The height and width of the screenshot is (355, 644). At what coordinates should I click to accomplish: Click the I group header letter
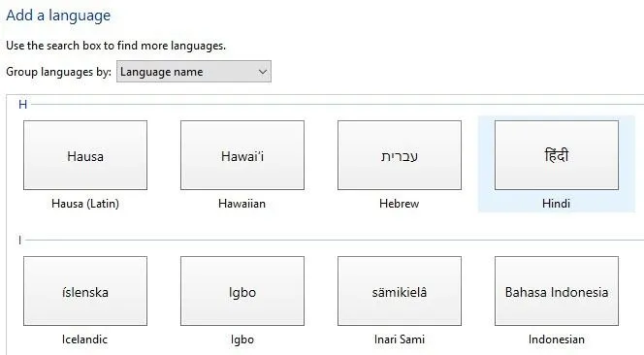(19, 240)
